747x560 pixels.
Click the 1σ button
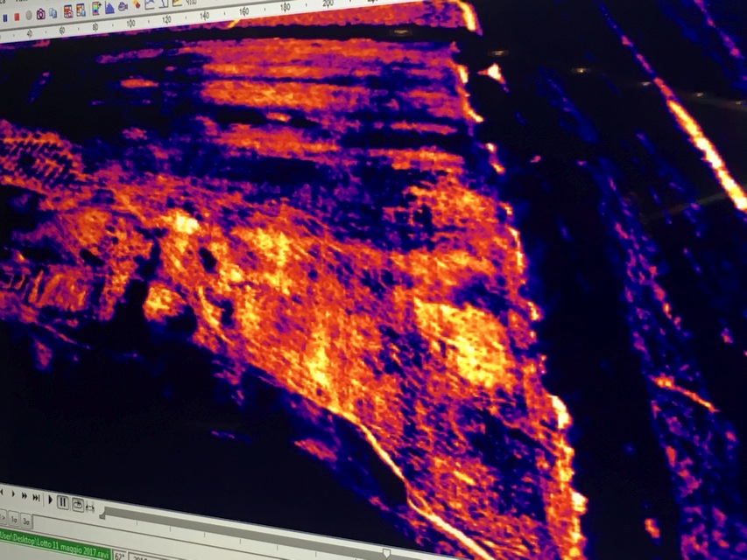pyautogui.click(x=14, y=519)
